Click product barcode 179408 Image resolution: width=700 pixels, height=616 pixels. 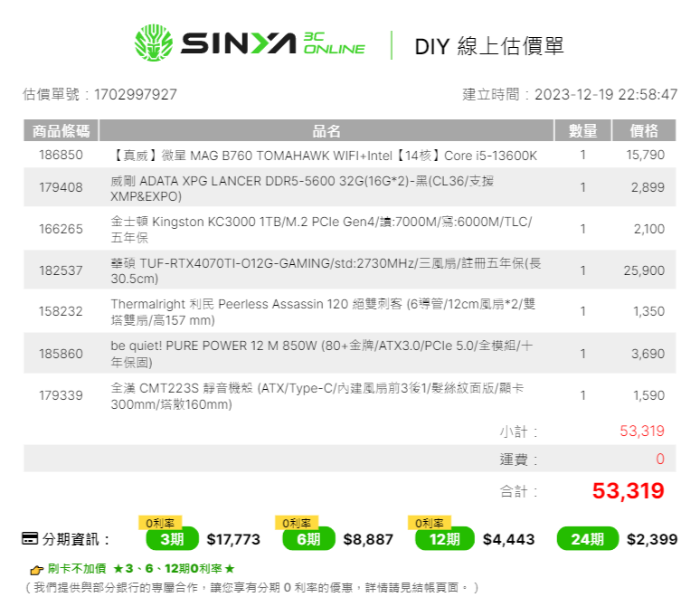[x=61, y=187]
